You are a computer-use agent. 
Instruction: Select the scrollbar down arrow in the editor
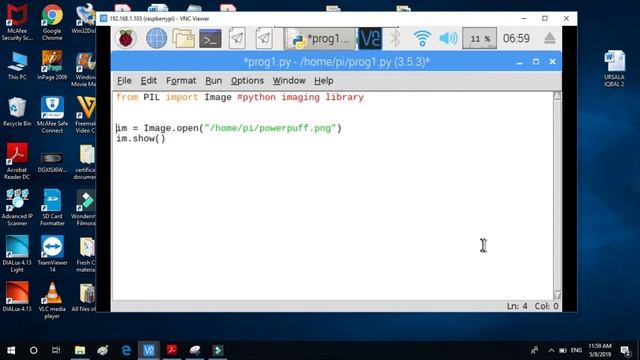click(x=557, y=295)
